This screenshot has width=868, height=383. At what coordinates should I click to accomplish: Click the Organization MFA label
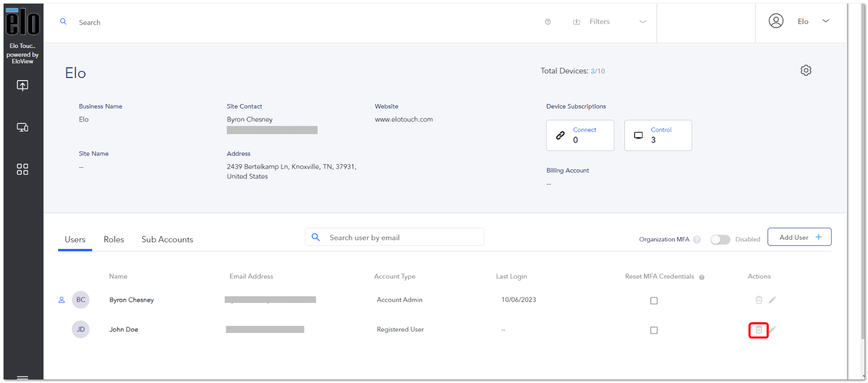(664, 240)
